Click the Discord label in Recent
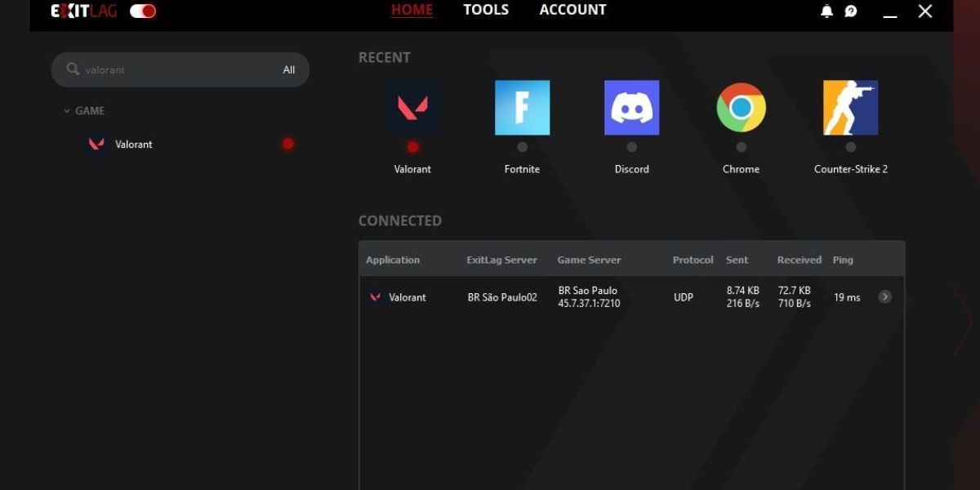 (x=632, y=169)
